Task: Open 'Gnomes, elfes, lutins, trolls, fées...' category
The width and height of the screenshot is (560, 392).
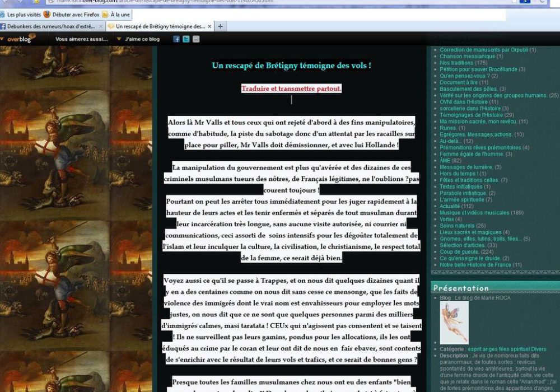Action: click(480, 239)
